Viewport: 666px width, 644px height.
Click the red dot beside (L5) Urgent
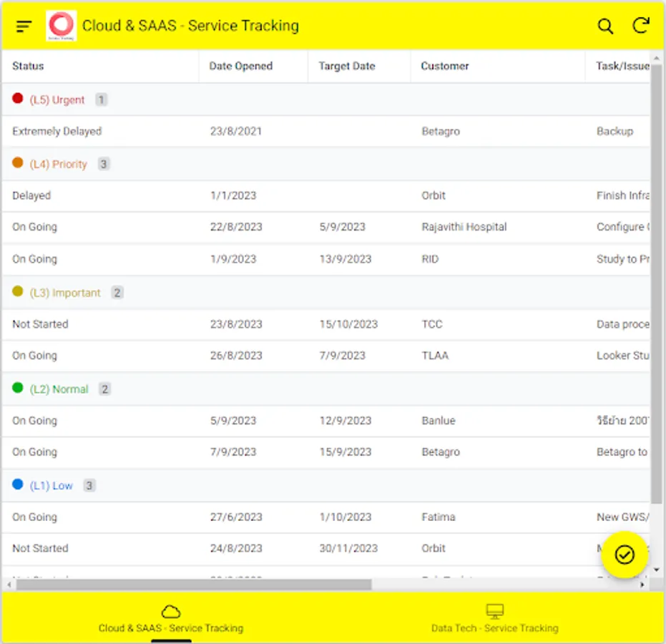18,99
